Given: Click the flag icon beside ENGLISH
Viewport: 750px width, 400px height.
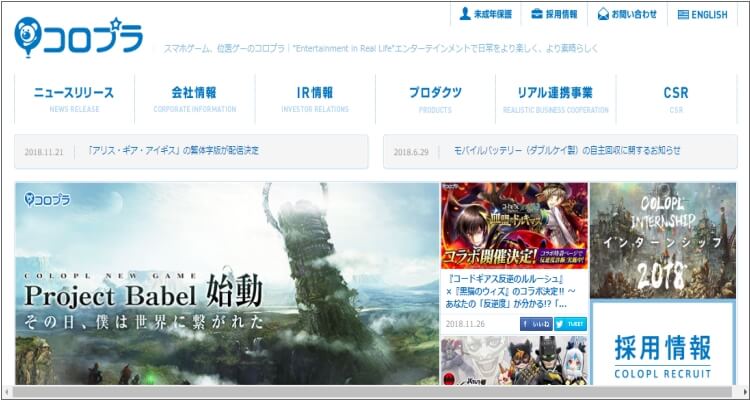Looking at the screenshot, I should tap(683, 15).
